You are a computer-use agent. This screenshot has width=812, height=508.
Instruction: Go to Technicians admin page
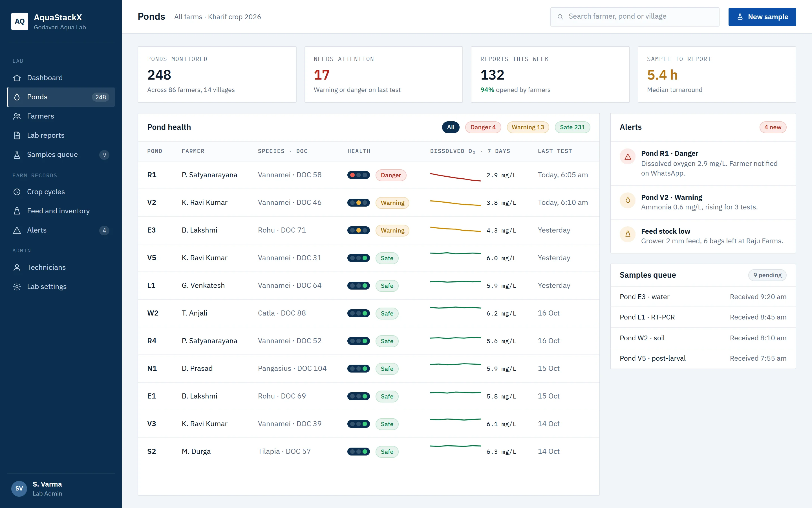(x=61, y=268)
